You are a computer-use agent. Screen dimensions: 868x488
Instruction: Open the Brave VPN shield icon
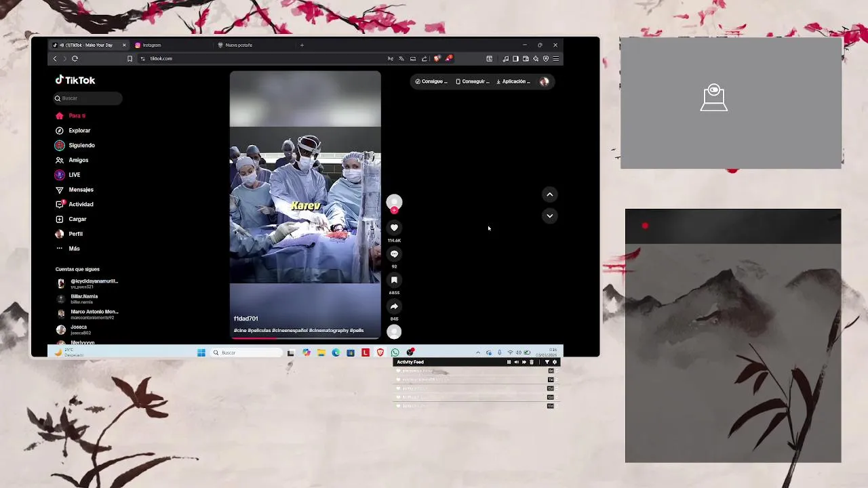pyautogui.click(x=546, y=59)
